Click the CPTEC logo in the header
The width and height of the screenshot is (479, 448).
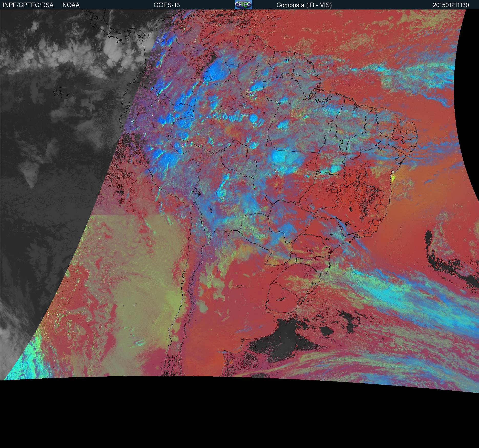pyautogui.click(x=243, y=5)
